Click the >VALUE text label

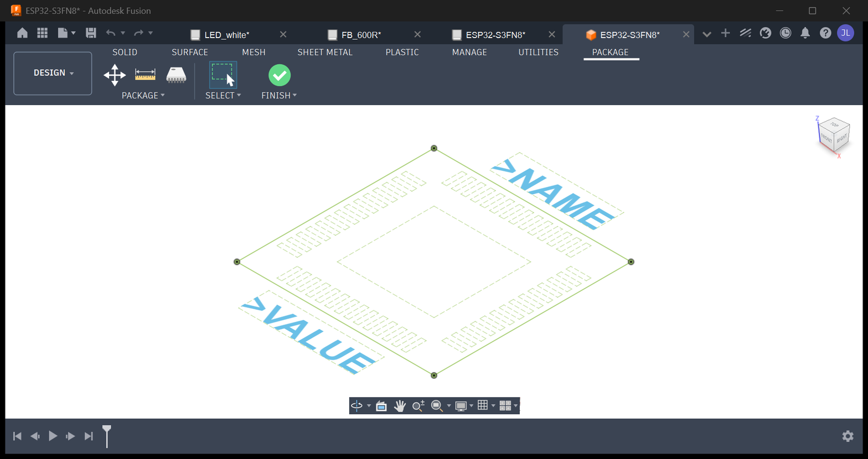310,336
